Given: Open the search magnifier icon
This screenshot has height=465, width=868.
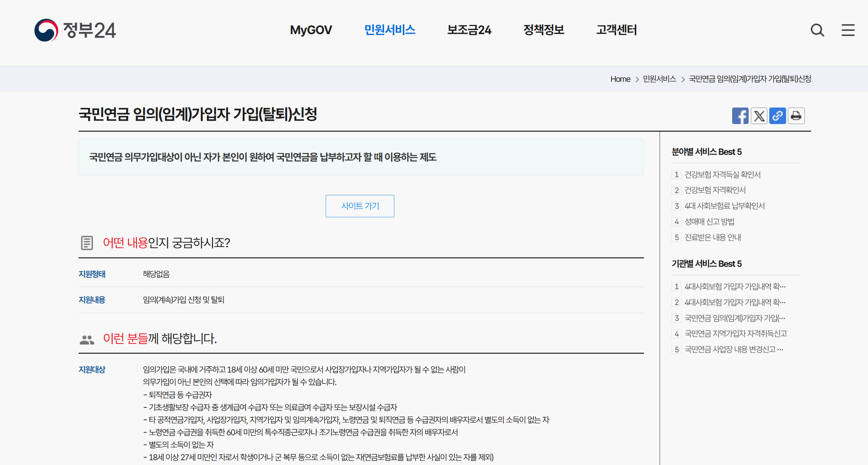Looking at the screenshot, I should (x=817, y=30).
